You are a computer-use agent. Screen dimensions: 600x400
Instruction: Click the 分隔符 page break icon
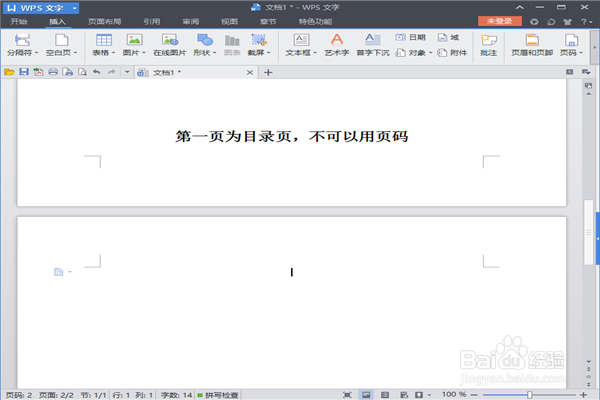(x=22, y=40)
